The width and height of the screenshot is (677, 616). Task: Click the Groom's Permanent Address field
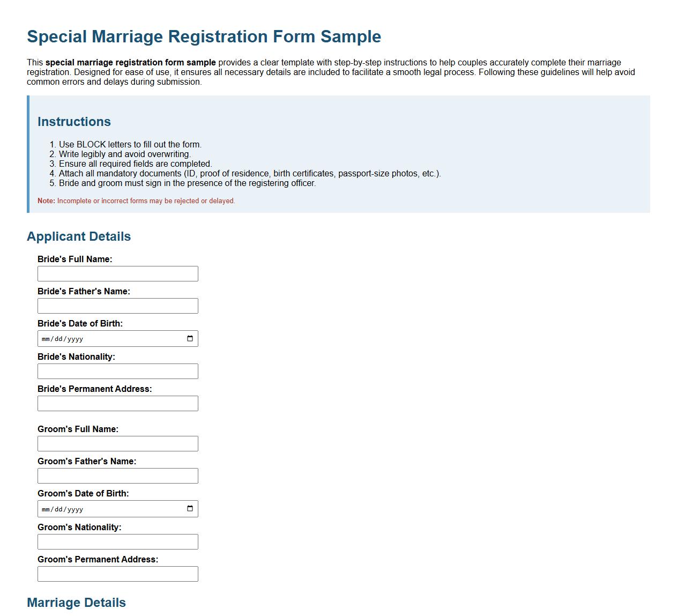click(x=117, y=574)
